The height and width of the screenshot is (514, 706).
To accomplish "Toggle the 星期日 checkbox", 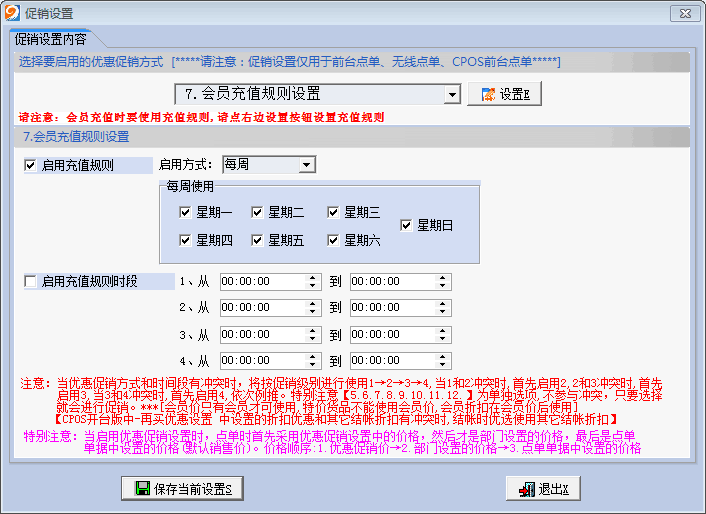I will (406, 226).
